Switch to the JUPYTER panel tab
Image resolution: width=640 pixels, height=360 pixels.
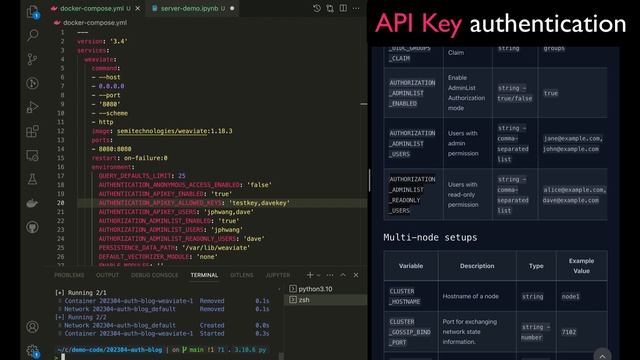278,275
